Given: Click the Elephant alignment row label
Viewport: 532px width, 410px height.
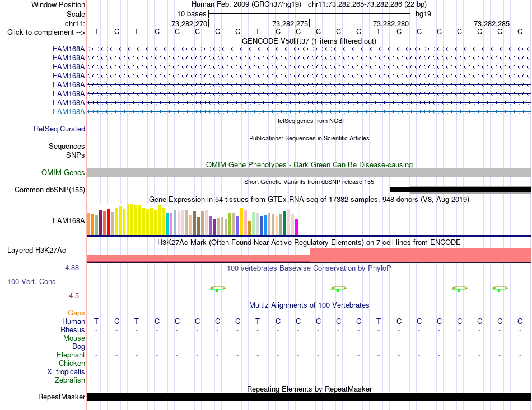Looking at the screenshot, I should click(x=71, y=355).
